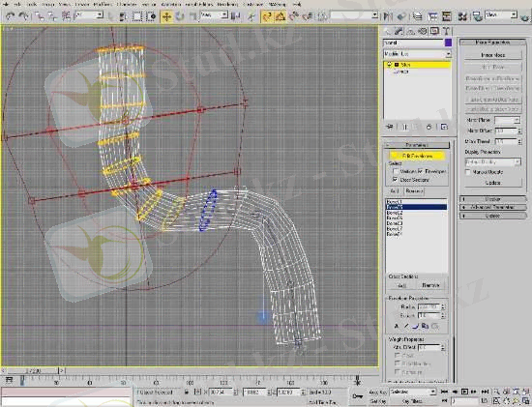Click the Mirror Mode button

click(x=493, y=55)
